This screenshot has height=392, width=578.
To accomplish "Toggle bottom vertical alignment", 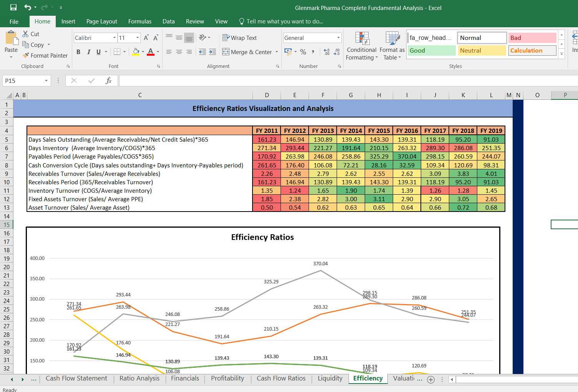I will click(189, 38).
